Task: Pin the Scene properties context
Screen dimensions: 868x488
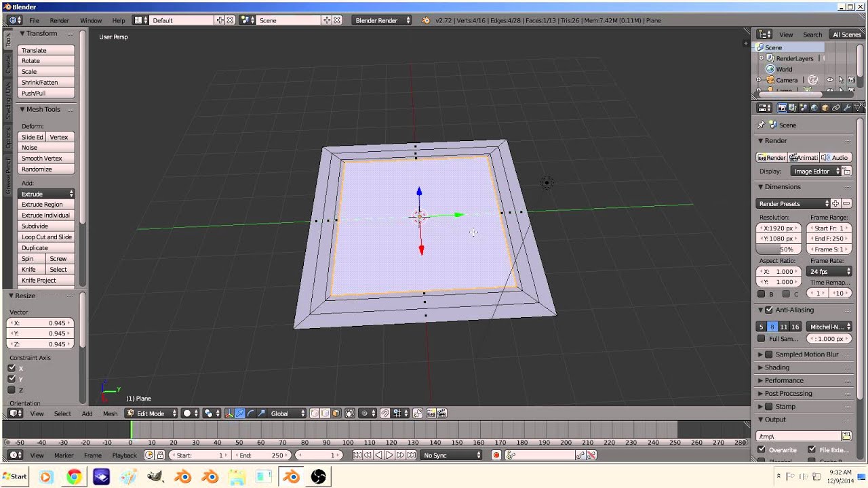Action: click(761, 125)
